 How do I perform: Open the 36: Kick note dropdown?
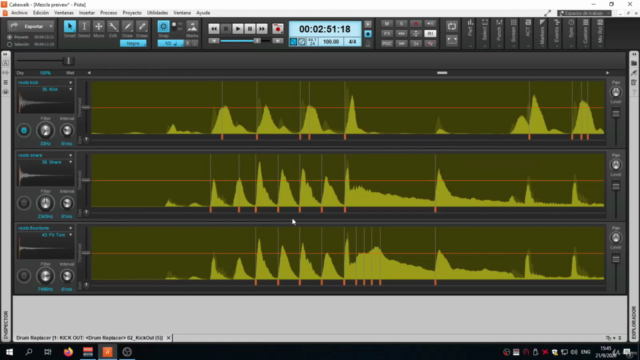[x=70, y=89]
